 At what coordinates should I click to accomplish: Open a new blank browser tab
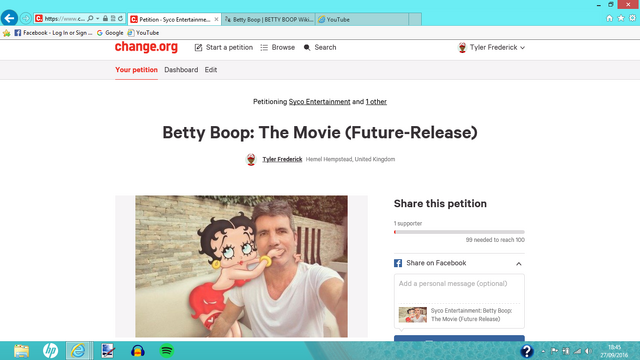pos(415,19)
